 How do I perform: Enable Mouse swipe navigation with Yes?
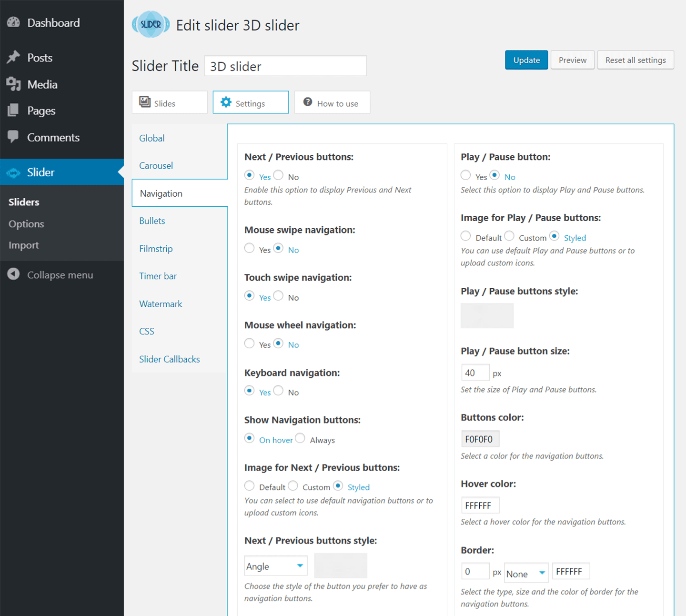tap(249, 248)
